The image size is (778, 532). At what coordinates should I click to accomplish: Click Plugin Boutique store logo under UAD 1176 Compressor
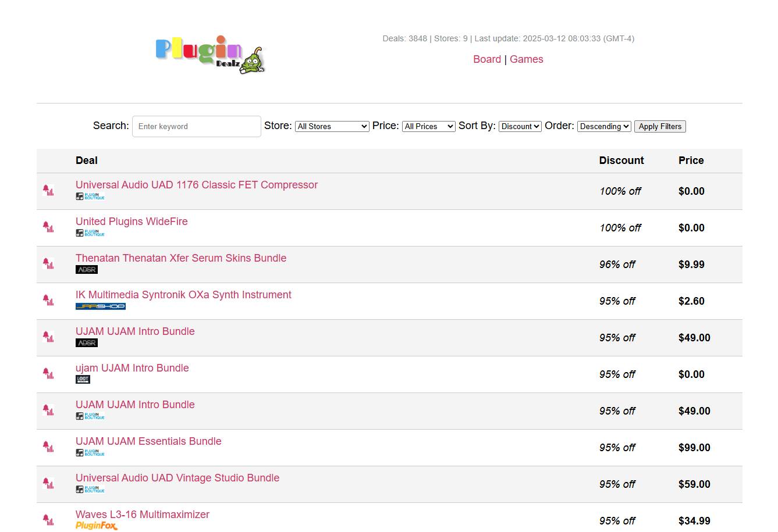point(90,197)
